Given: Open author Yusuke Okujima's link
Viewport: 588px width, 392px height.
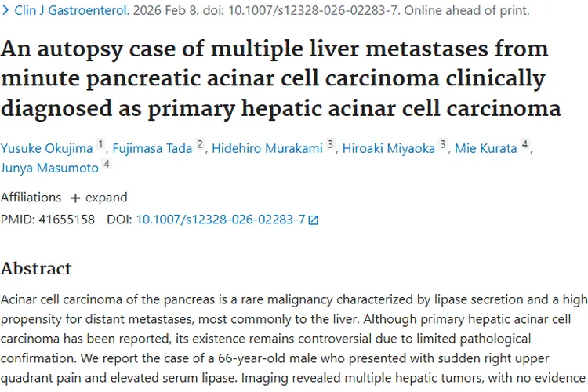Looking at the screenshot, I should 46,147.
